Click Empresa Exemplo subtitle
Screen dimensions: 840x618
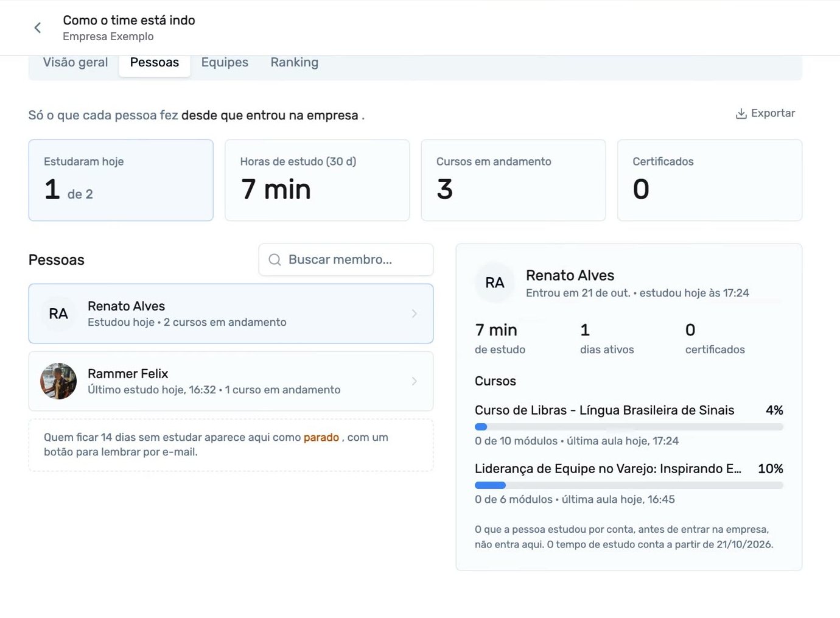[x=108, y=37]
